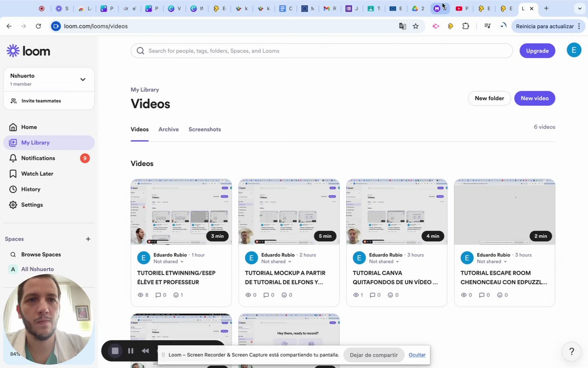Click the webcam bubble preview
Screen dimensions: 588x368
click(48, 319)
